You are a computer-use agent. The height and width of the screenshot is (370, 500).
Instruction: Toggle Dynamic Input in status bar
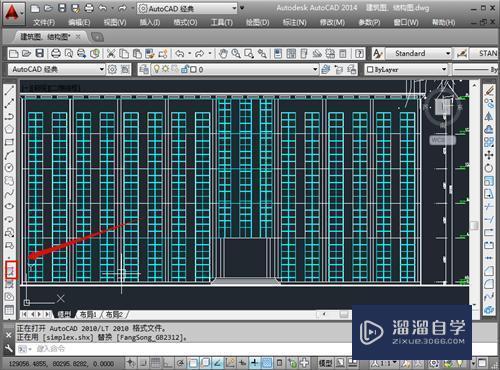(255, 363)
